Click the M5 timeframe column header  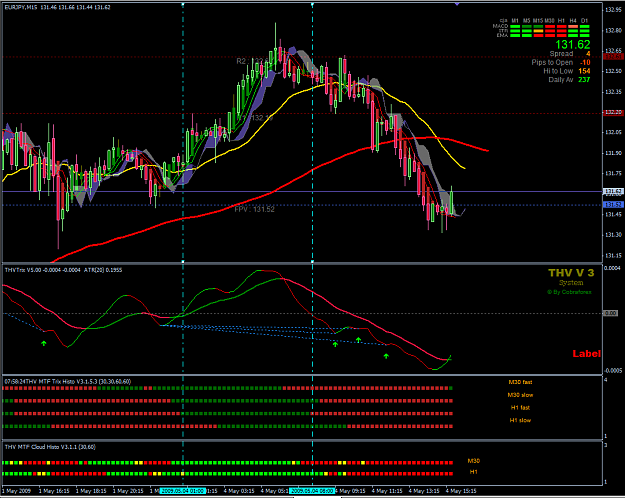pyautogui.click(x=527, y=21)
